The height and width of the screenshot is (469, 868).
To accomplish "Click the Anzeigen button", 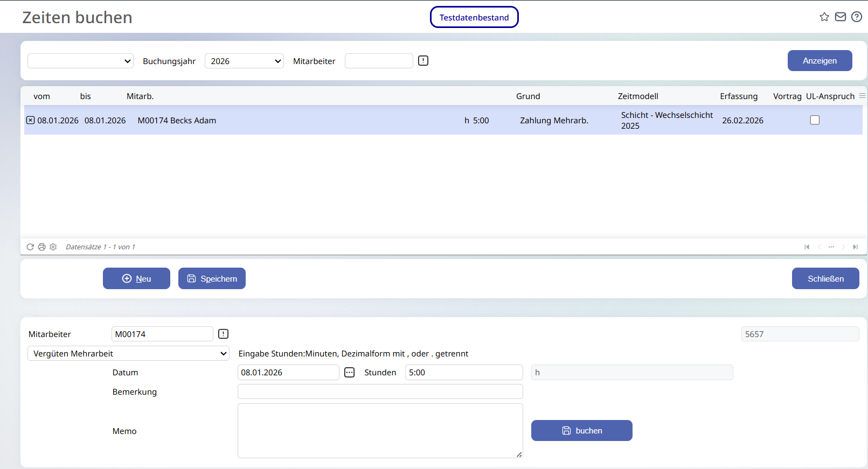I will tap(820, 60).
